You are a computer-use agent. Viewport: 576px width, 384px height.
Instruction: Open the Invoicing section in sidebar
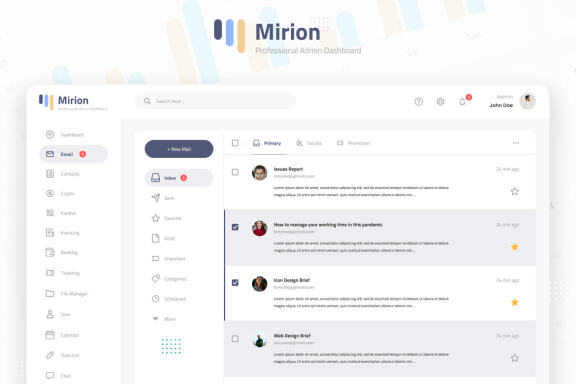click(x=62, y=233)
